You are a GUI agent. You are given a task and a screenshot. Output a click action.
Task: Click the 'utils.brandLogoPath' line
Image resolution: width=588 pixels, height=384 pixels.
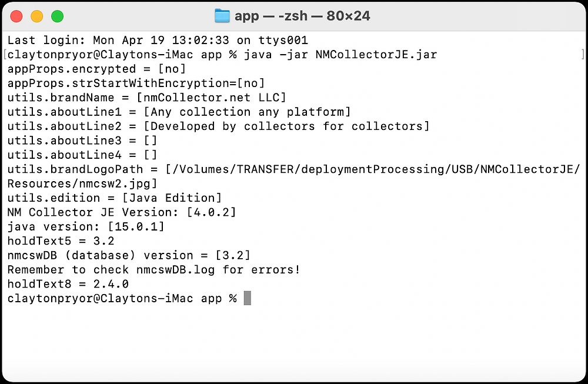[x=293, y=169]
